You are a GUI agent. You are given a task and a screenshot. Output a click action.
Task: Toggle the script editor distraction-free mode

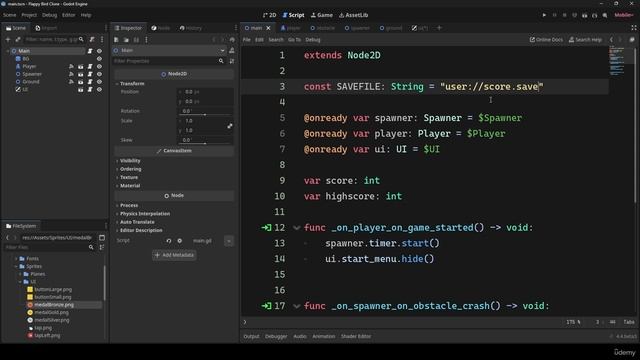(x=633, y=28)
